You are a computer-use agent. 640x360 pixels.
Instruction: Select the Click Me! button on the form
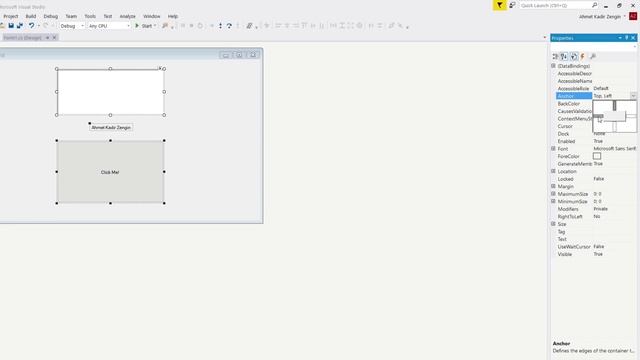pos(110,172)
